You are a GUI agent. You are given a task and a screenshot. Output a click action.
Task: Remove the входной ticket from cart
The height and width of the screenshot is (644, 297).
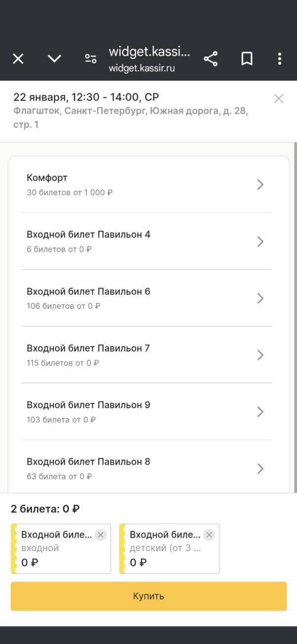click(100, 534)
